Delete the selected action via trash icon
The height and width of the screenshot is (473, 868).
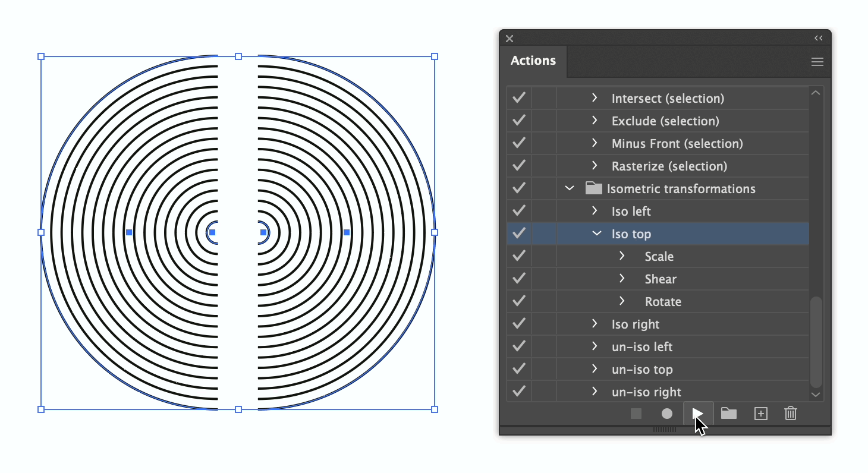click(790, 413)
